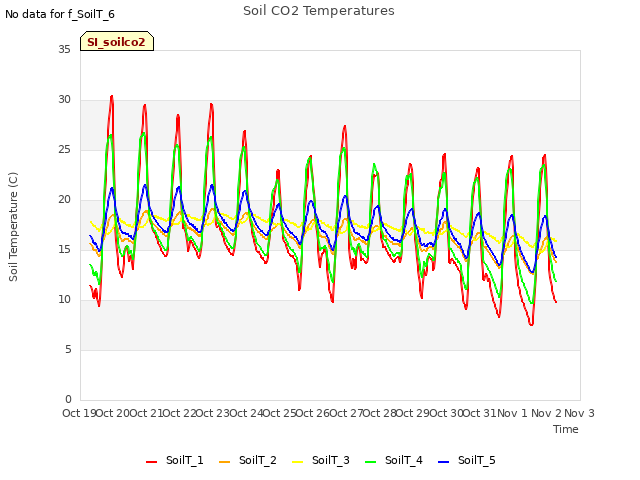Click the y-axis tick label 30
Screen dimensions: 640x480
pos(64,100)
